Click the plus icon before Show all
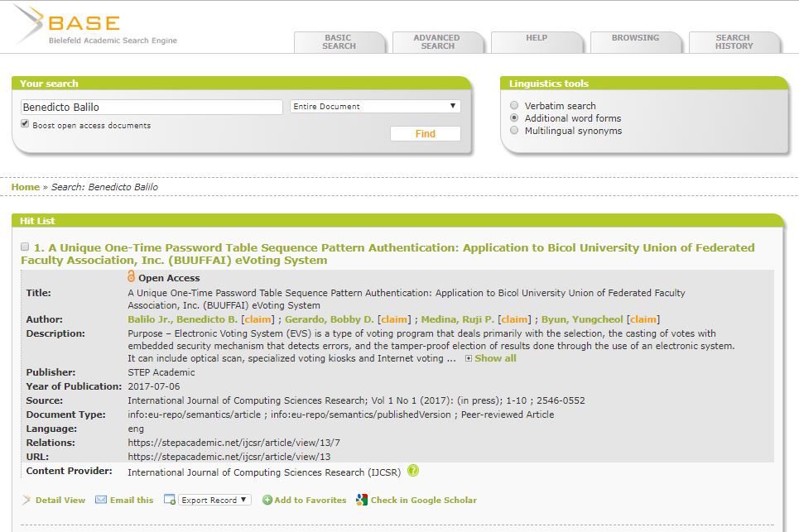 click(x=469, y=358)
